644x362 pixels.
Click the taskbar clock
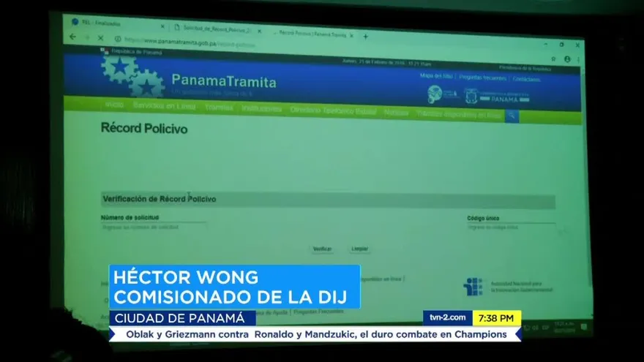[564, 327]
